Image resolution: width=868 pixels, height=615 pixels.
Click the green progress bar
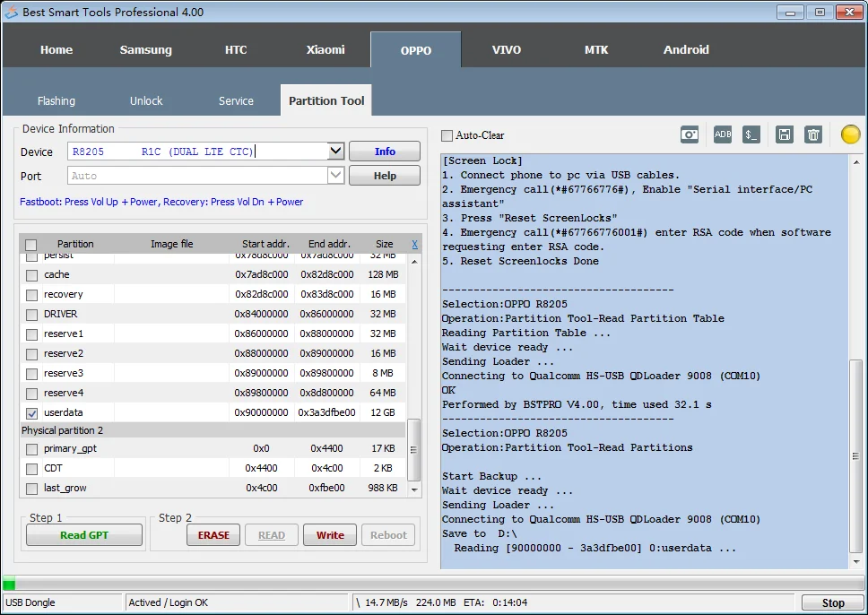click(x=9, y=584)
